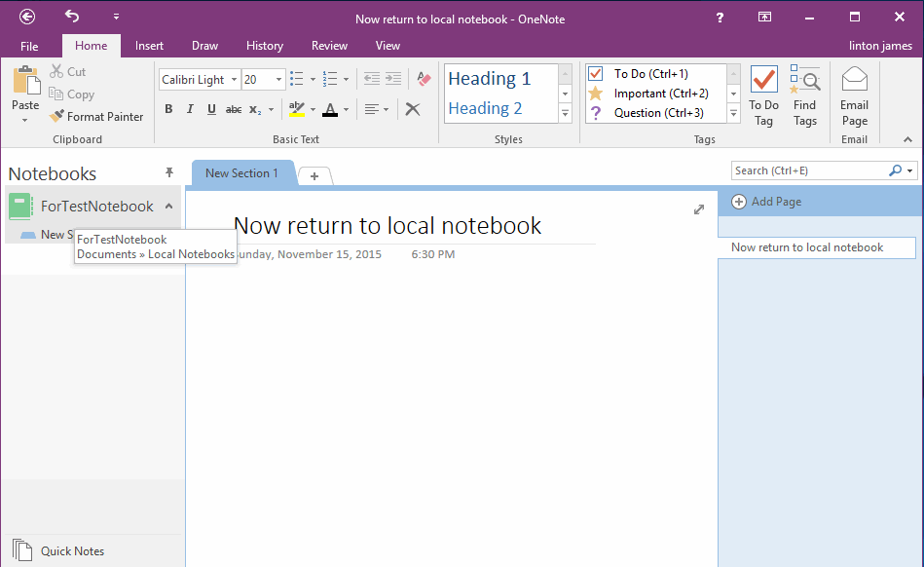
Task: Click the Back arrow in title bar
Action: point(27,17)
